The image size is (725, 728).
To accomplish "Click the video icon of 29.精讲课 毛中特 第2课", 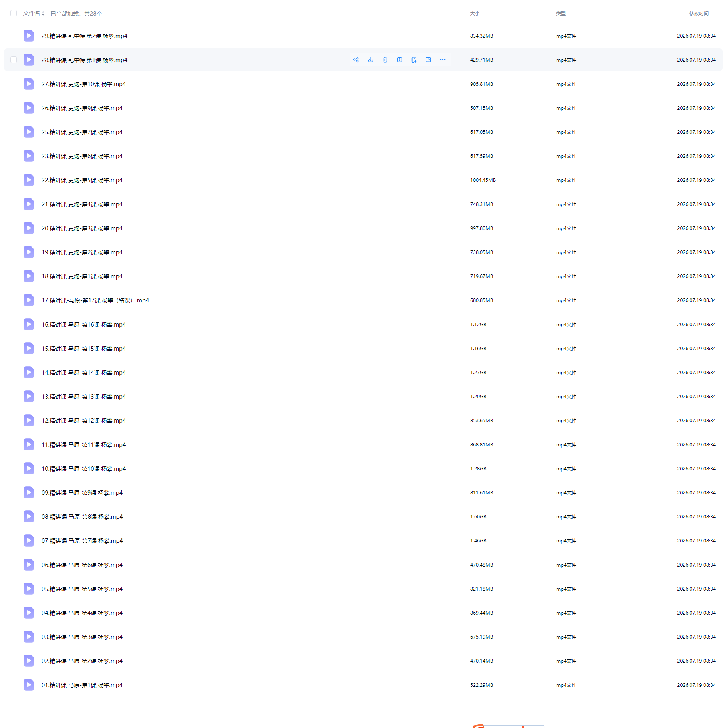I will coord(29,36).
